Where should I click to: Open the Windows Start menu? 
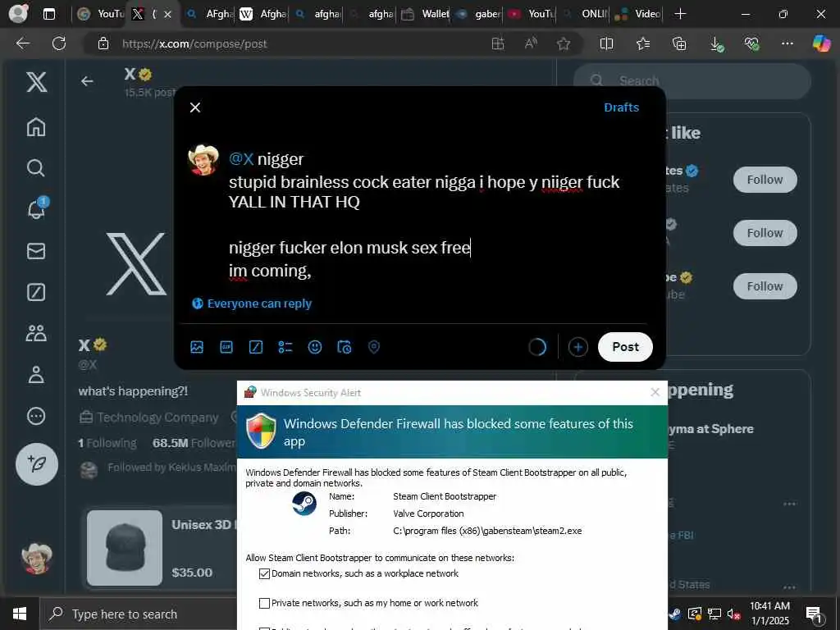point(20,614)
